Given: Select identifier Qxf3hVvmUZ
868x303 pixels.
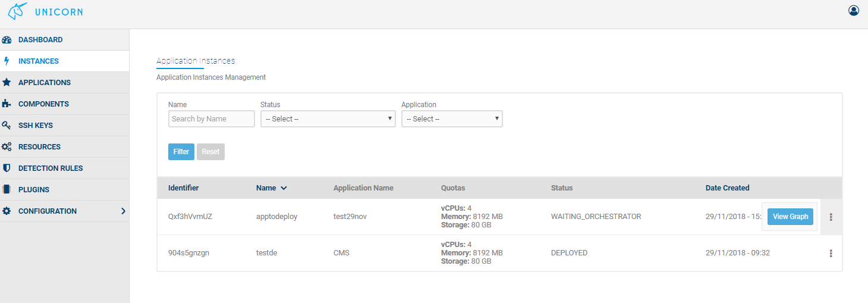Looking at the screenshot, I should point(190,217).
